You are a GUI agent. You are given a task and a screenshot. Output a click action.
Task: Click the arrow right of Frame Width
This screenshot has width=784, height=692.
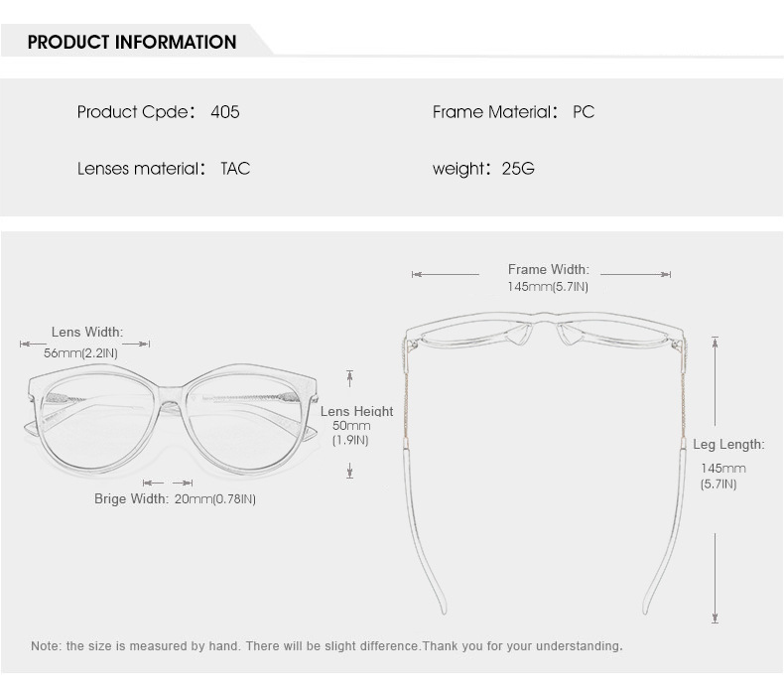point(636,274)
